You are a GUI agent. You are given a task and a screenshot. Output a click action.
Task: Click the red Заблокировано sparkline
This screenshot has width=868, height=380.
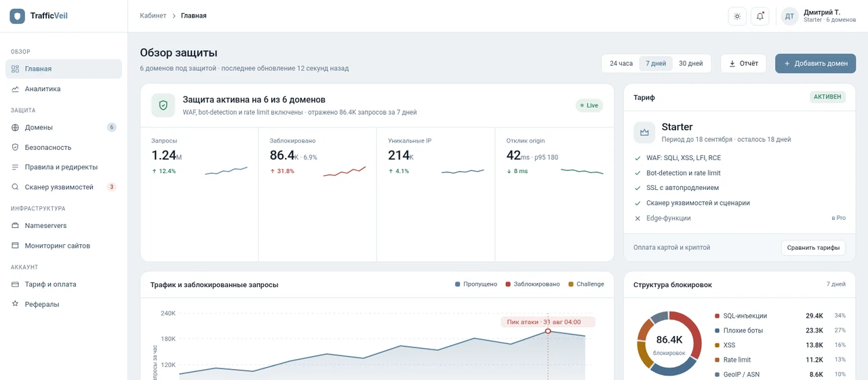(x=344, y=171)
